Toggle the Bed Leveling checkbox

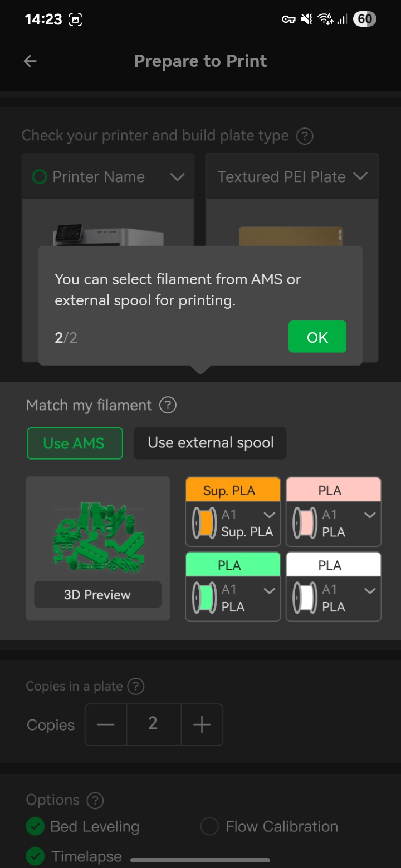[x=35, y=827]
